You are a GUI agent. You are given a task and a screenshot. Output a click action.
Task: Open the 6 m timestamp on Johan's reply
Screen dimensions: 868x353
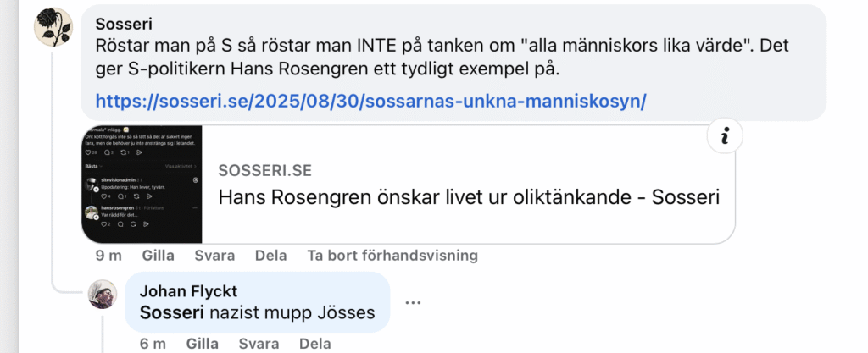153,344
